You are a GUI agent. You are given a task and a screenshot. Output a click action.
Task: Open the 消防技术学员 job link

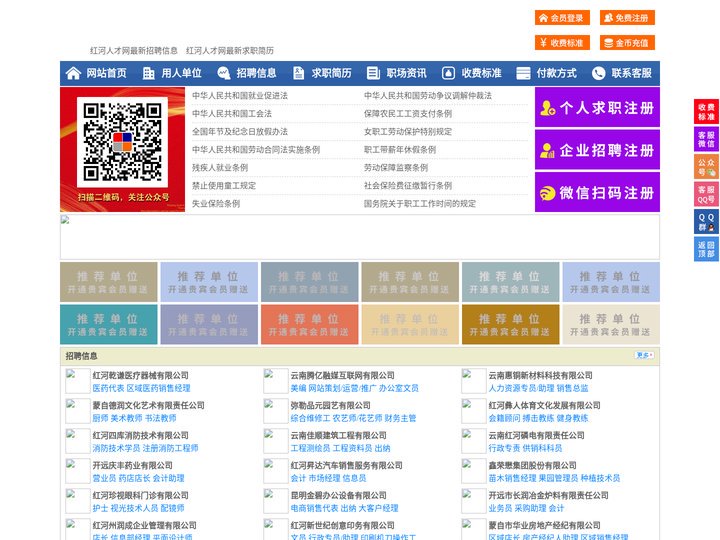click(116, 448)
